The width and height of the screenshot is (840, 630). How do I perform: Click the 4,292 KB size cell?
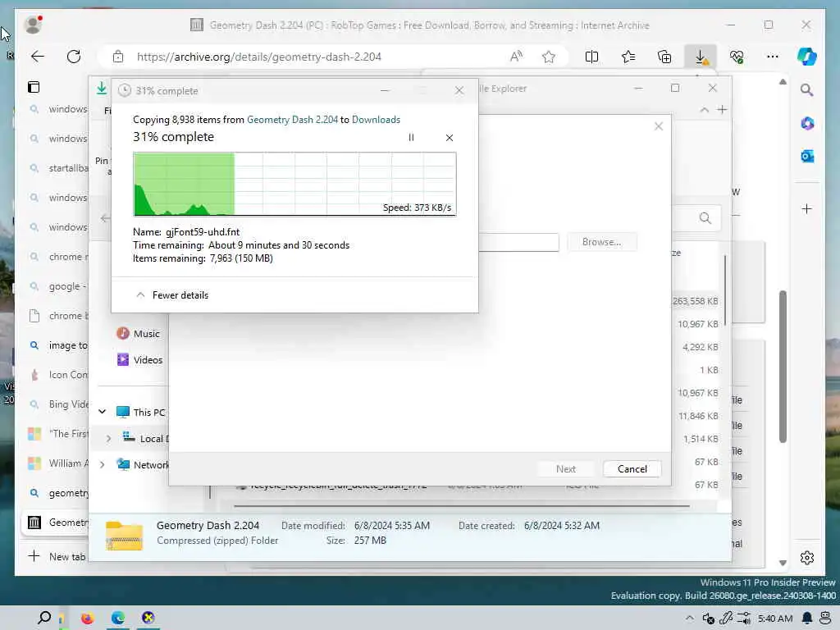701,347
